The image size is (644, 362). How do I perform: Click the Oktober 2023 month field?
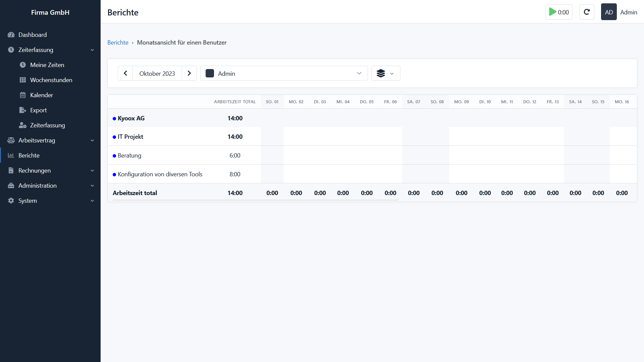click(x=157, y=73)
